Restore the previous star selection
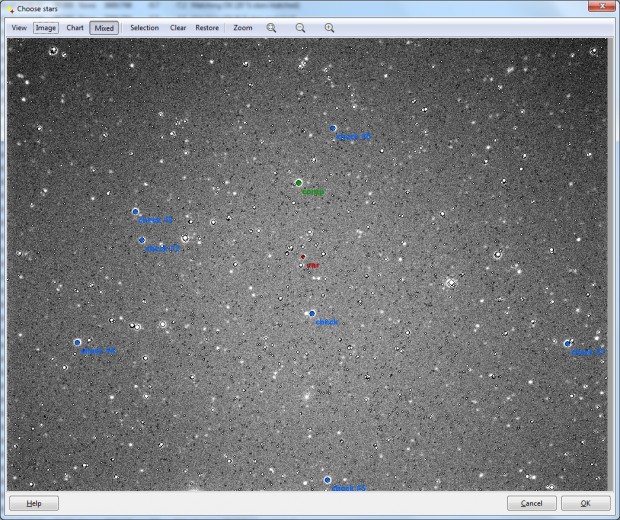This screenshot has height=520, width=620. click(207, 28)
